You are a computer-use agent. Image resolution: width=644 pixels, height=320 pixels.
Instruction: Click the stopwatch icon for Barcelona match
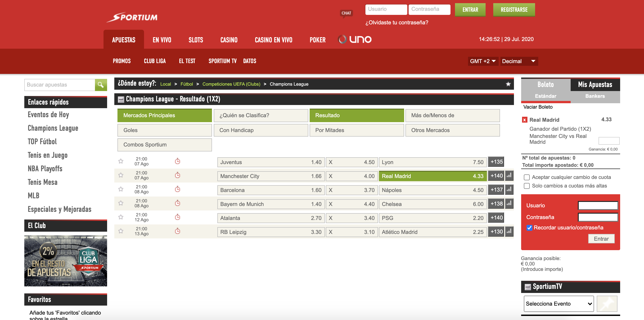tap(178, 189)
